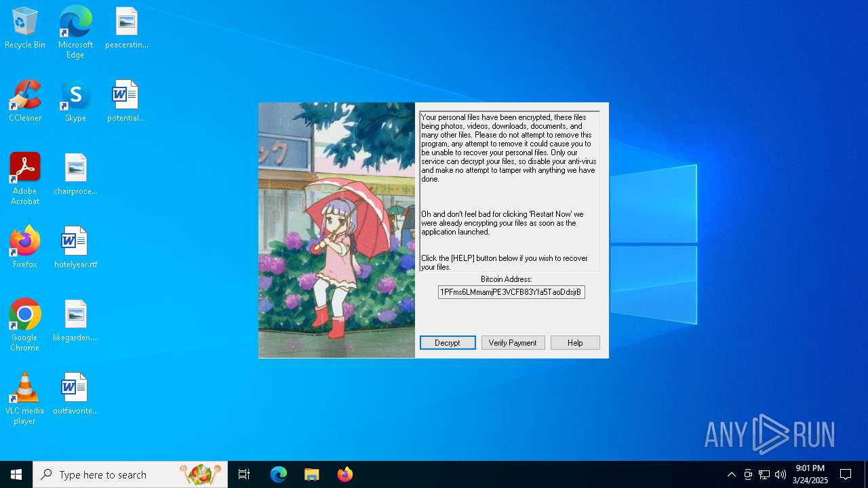
Task: Click inside the ransom message text box
Action: pos(509,192)
